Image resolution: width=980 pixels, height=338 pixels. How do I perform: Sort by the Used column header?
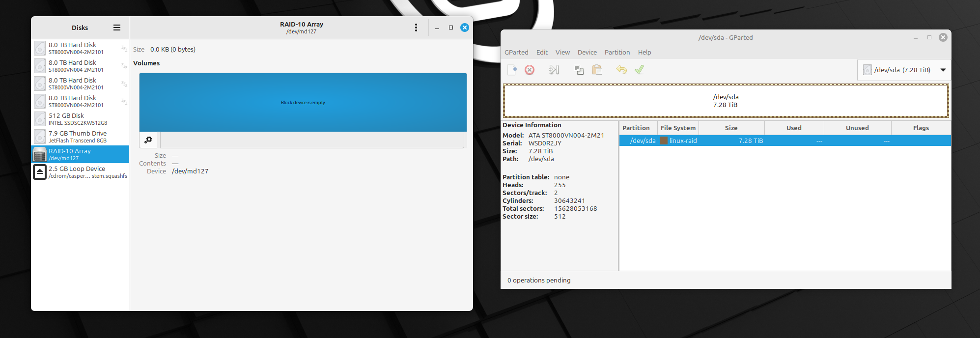(794, 128)
